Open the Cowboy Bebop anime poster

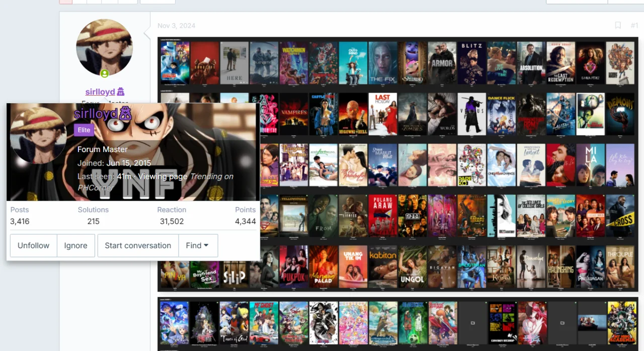[x=502, y=323]
